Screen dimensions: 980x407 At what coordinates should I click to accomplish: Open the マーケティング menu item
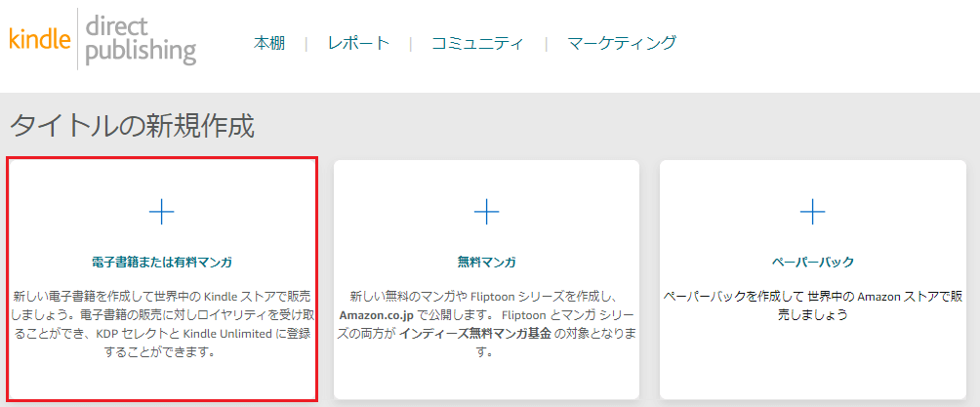(x=622, y=43)
